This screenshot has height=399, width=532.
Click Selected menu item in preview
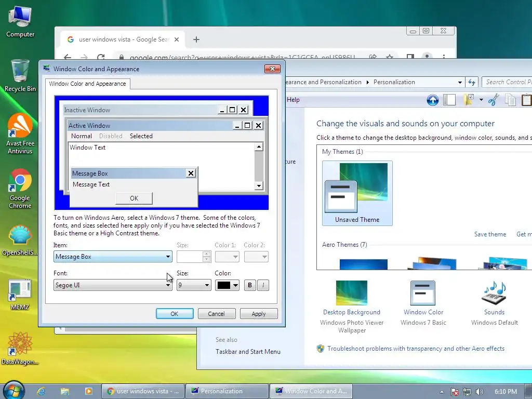click(x=141, y=136)
